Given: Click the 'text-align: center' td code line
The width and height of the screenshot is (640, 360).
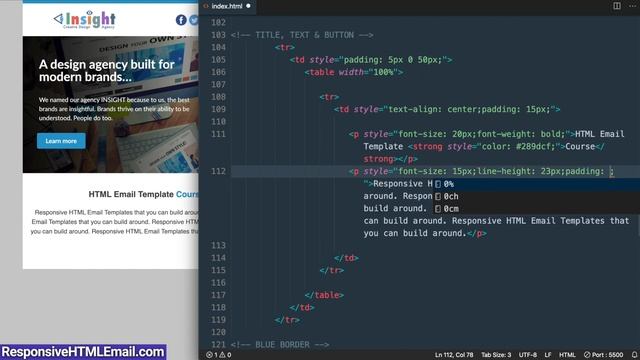Looking at the screenshot, I should pos(447,109).
